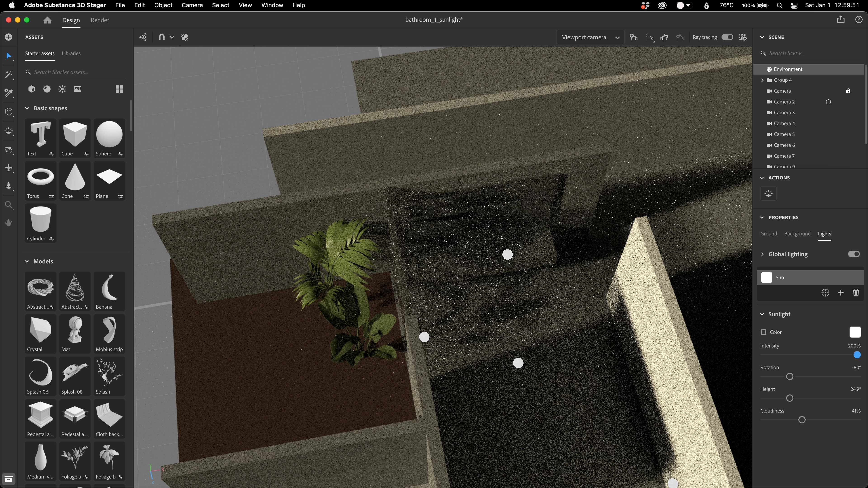Filter starter assets by materials icon
Screen dimensions: 868x488
click(x=47, y=89)
